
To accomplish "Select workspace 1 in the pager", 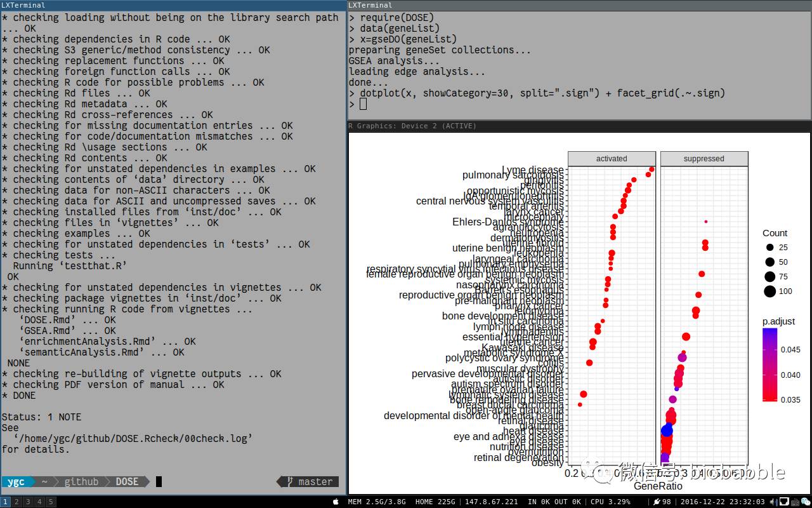I will coord(6,502).
